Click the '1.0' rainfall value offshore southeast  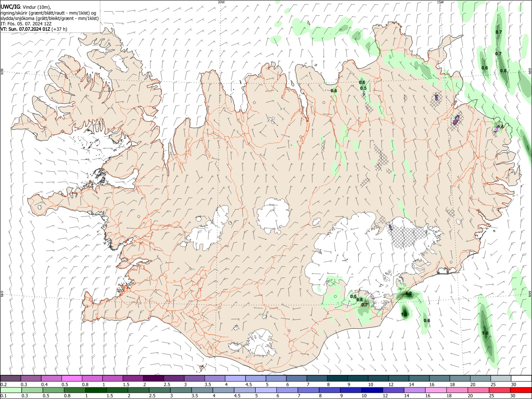(x=485, y=333)
